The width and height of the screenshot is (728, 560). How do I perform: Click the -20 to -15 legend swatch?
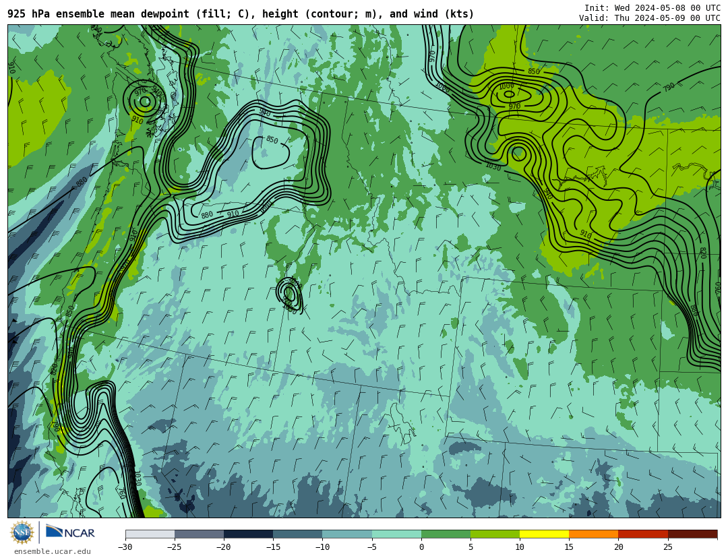pyautogui.click(x=248, y=534)
